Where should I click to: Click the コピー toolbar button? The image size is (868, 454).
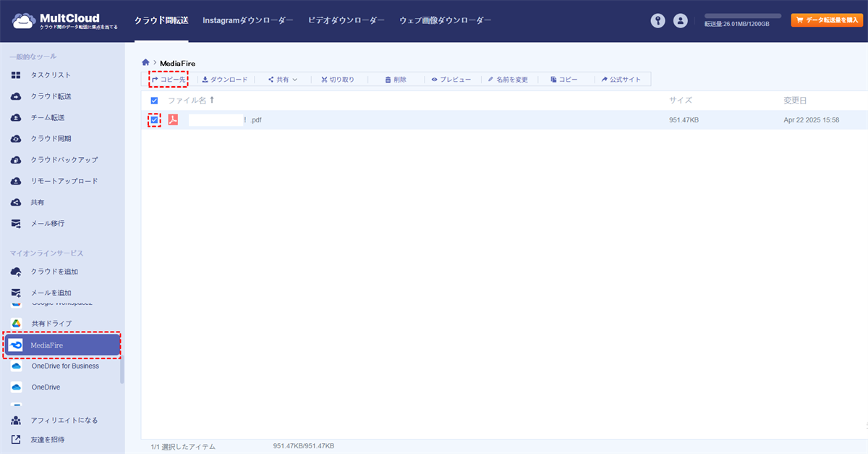(564, 80)
